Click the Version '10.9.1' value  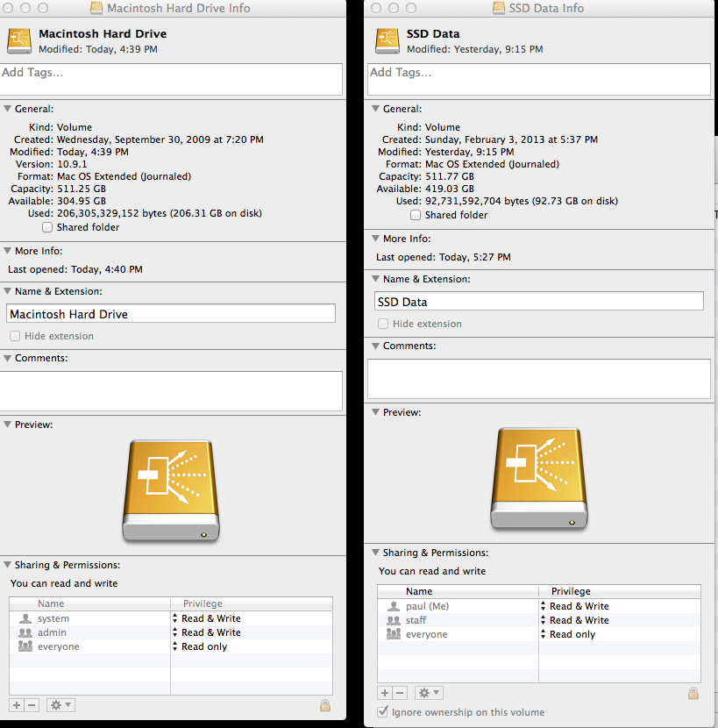click(72, 164)
